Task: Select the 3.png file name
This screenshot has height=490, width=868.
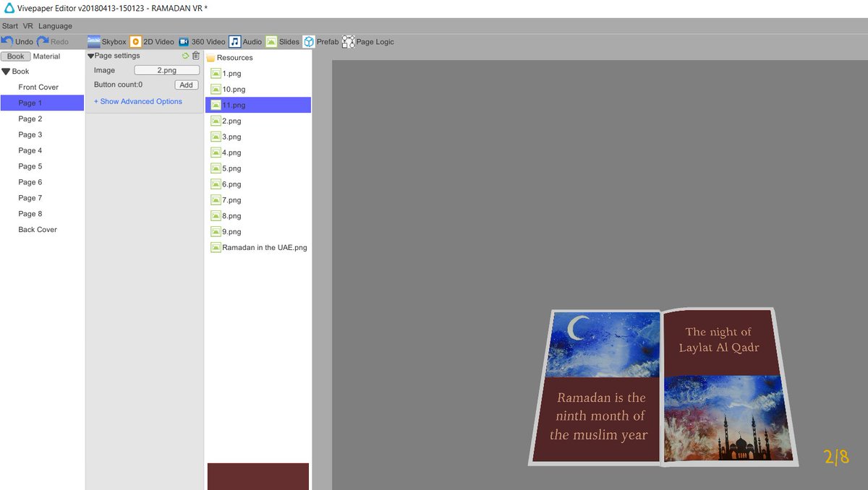Action: point(231,137)
